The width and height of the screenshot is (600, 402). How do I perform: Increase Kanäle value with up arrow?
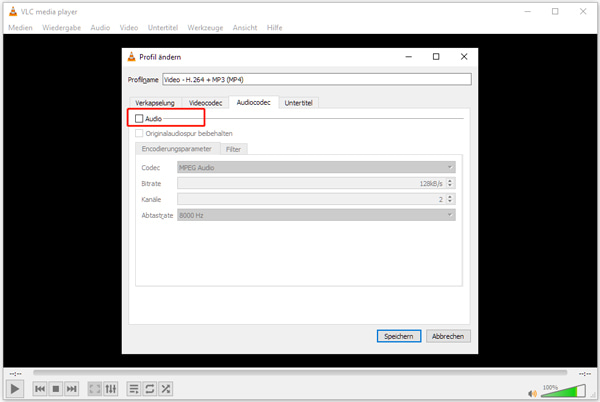450,197
